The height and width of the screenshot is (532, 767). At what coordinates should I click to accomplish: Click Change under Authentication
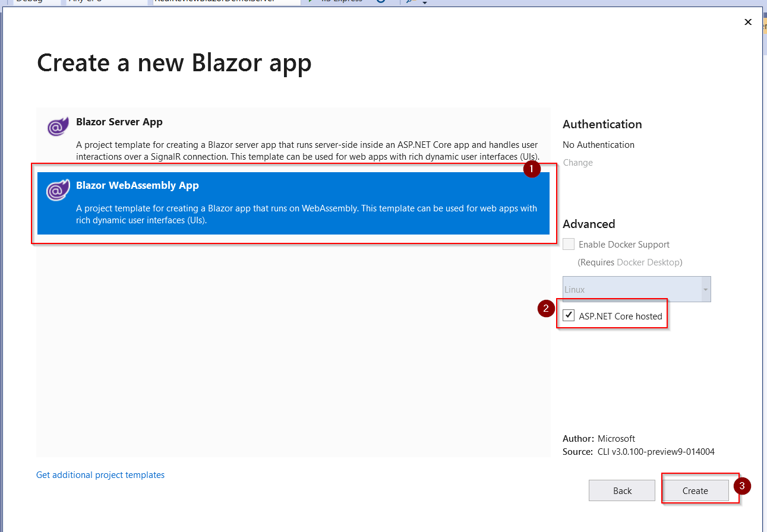point(577,162)
